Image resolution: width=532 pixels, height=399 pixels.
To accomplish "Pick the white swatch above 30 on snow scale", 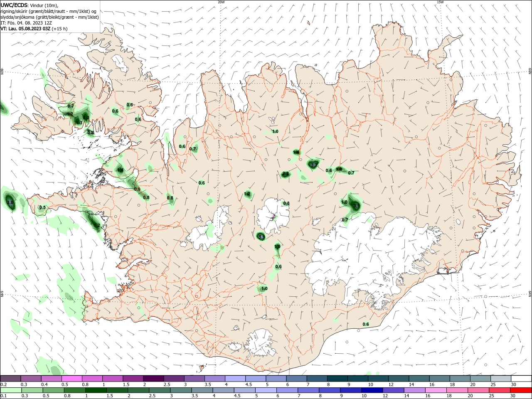I will coord(521,379).
